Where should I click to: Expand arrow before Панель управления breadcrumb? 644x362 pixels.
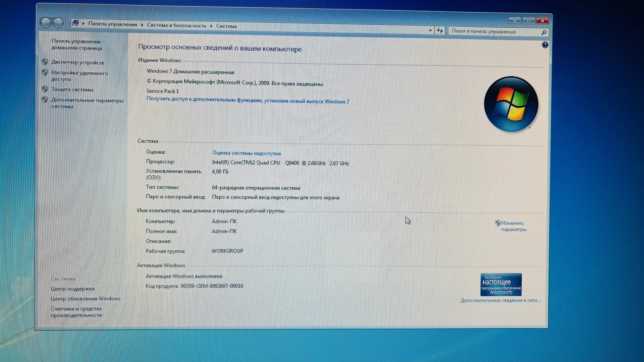(83, 23)
